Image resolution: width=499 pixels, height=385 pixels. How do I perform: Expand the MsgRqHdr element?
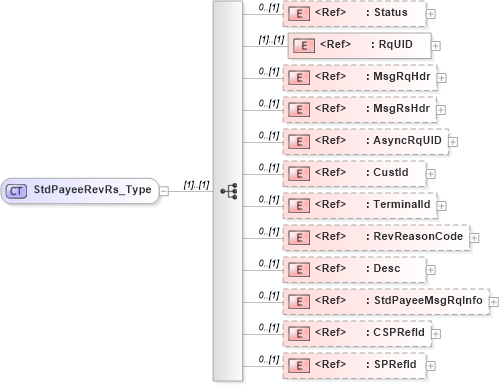(442, 78)
